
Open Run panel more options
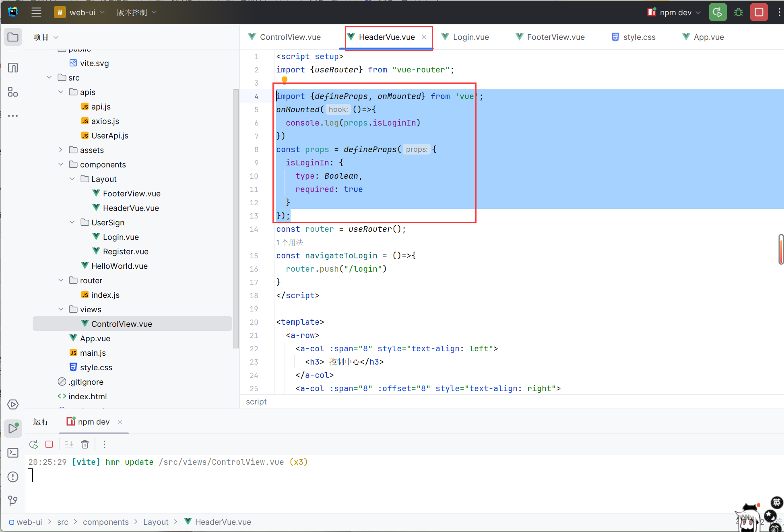click(105, 444)
